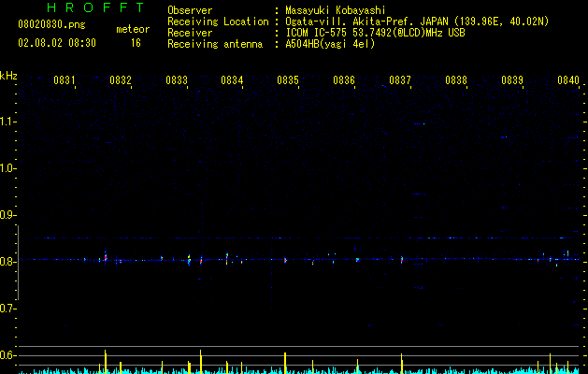Click the 0.7 kHz axis label
588x374 pixels.
click(7, 309)
